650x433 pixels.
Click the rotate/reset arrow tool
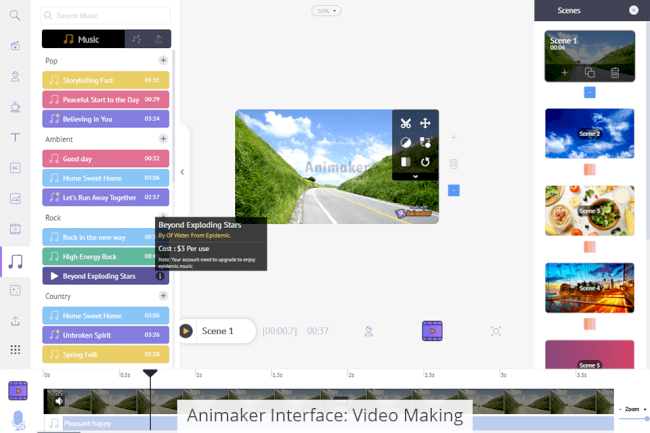pos(425,162)
